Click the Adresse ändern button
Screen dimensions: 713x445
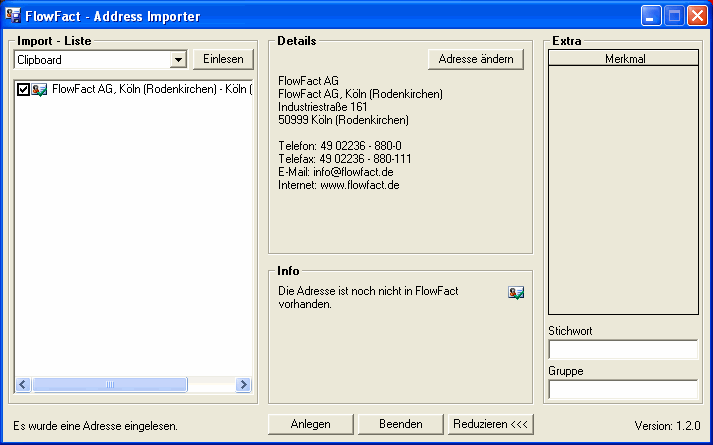[x=476, y=59]
